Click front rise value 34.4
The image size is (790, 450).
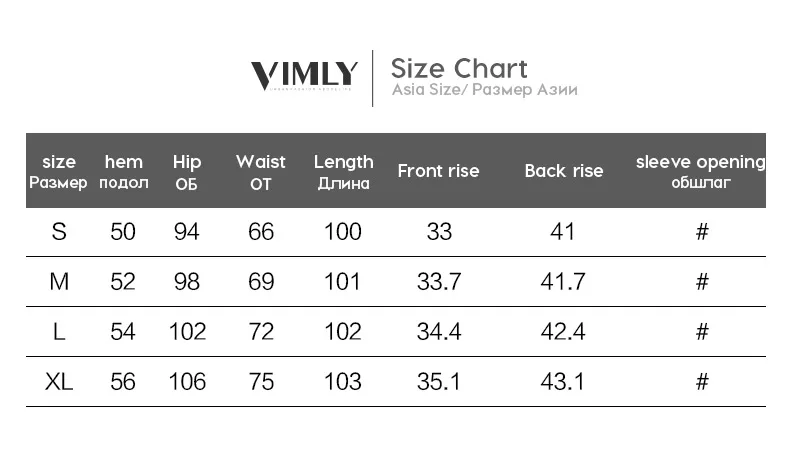[439, 332]
